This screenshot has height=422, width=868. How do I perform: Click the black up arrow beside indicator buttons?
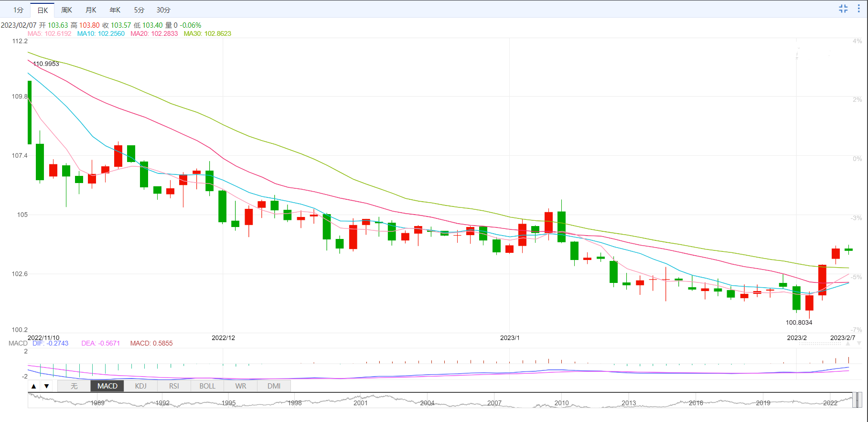tap(34, 386)
